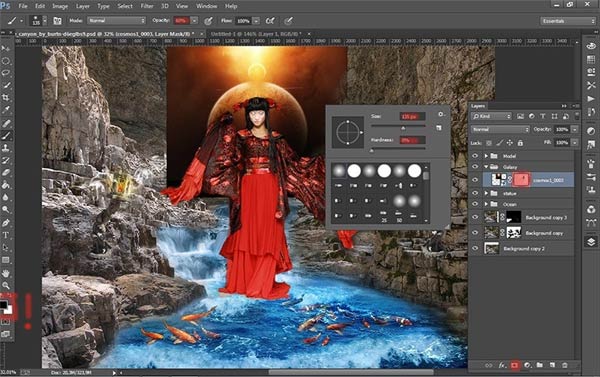This screenshot has width=600, height=377.
Task: Click the delete layer trash icon
Action: pyautogui.click(x=564, y=365)
